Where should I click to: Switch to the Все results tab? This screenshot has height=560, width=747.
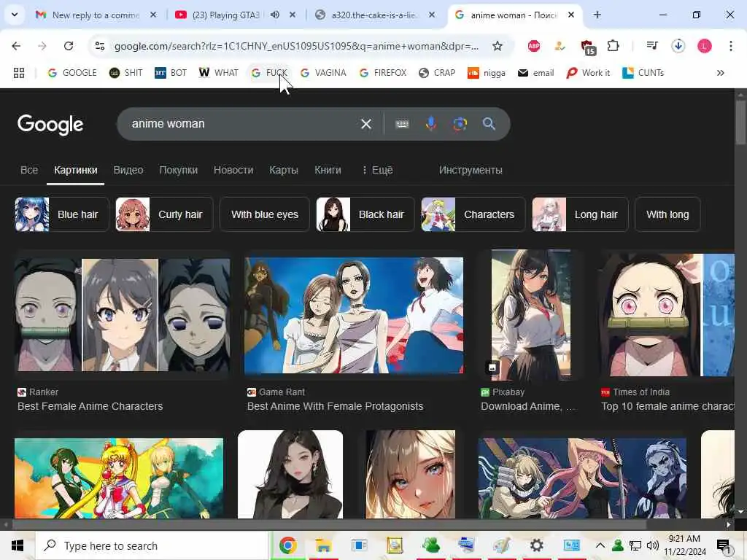[29, 170]
